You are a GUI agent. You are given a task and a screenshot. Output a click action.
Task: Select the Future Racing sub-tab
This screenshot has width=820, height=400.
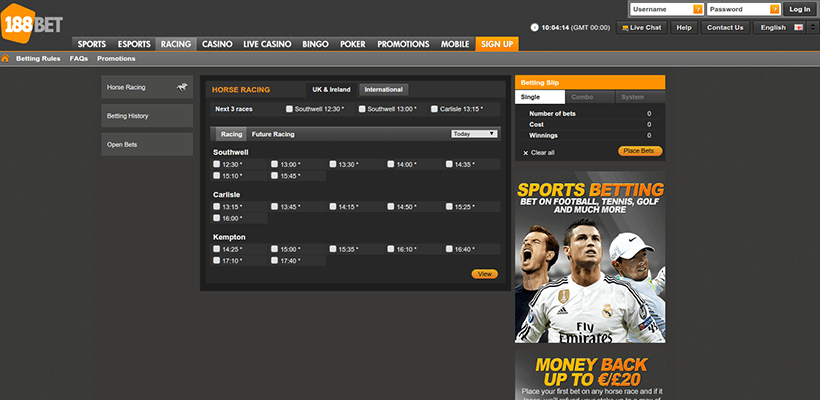click(x=273, y=134)
